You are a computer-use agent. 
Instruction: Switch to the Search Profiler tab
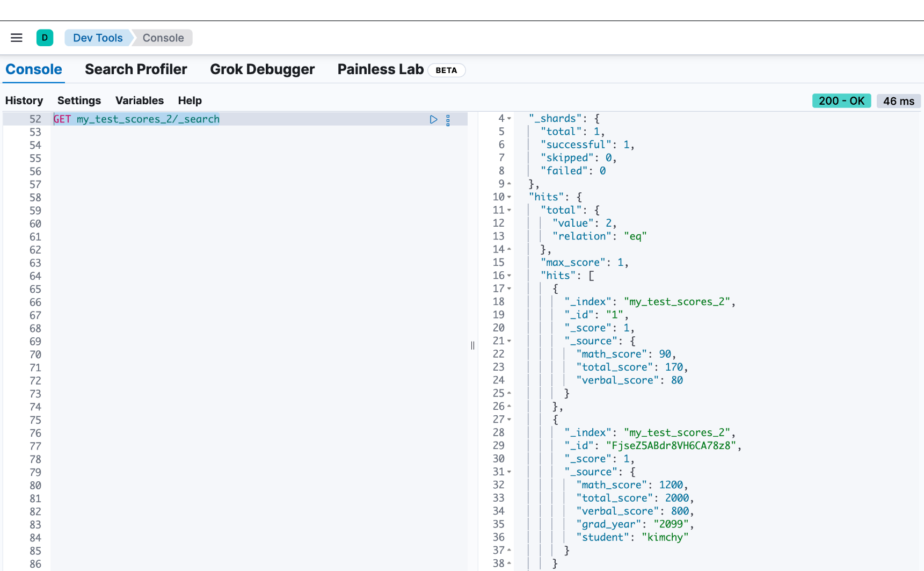pos(136,69)
